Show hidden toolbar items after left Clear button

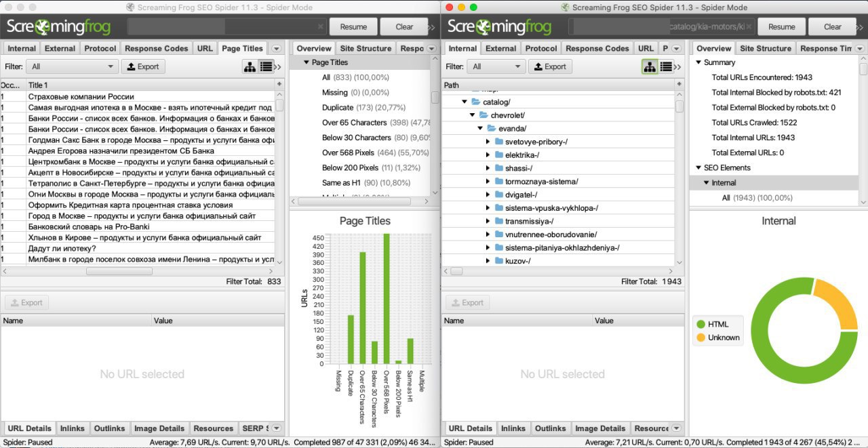[431, 27]
